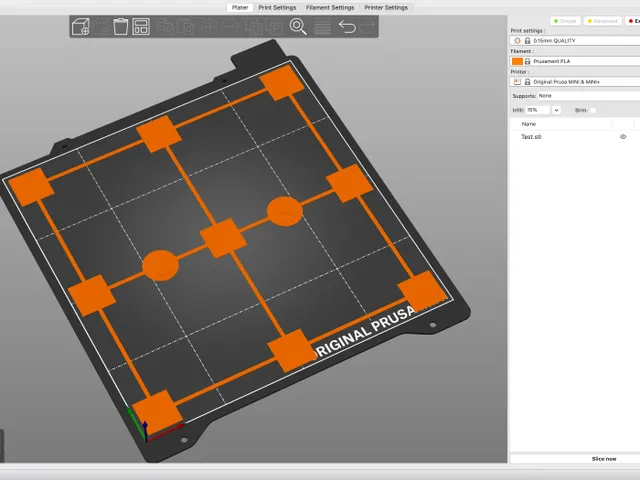
Task: Click the Split to parts icon
Action: click(x=274, y=27)
